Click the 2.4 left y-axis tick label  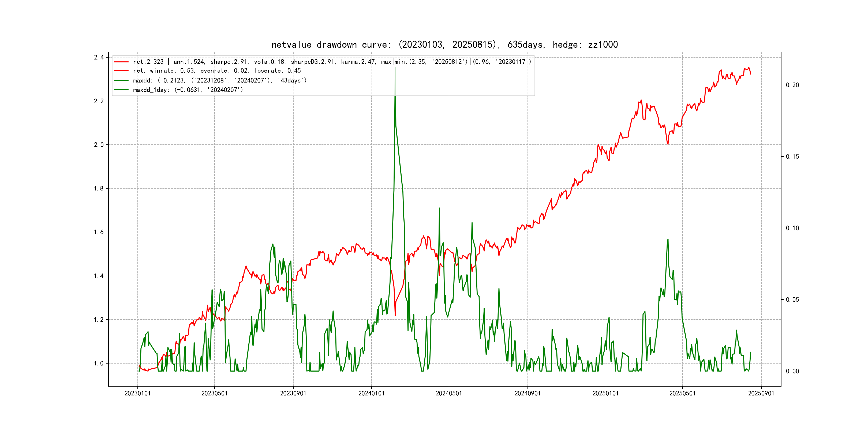99,57
